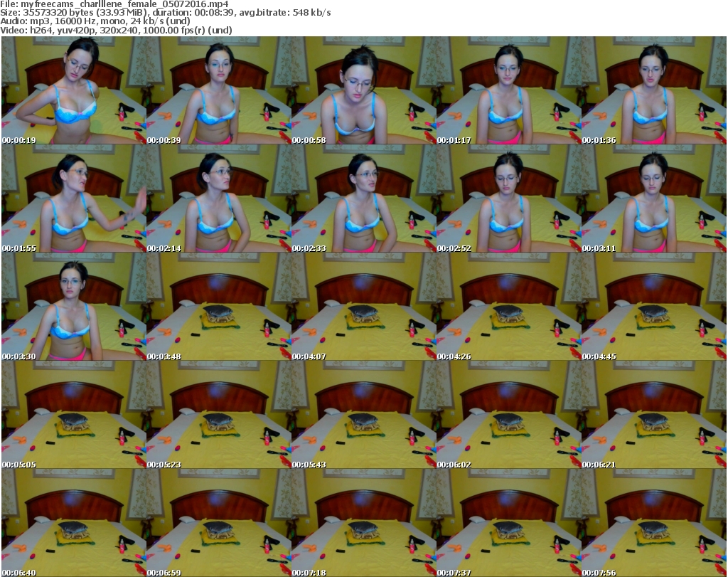This screenshot has width=728, height=577.
Task: Select the frame marked 00:04:07
Action: point(363,307)
